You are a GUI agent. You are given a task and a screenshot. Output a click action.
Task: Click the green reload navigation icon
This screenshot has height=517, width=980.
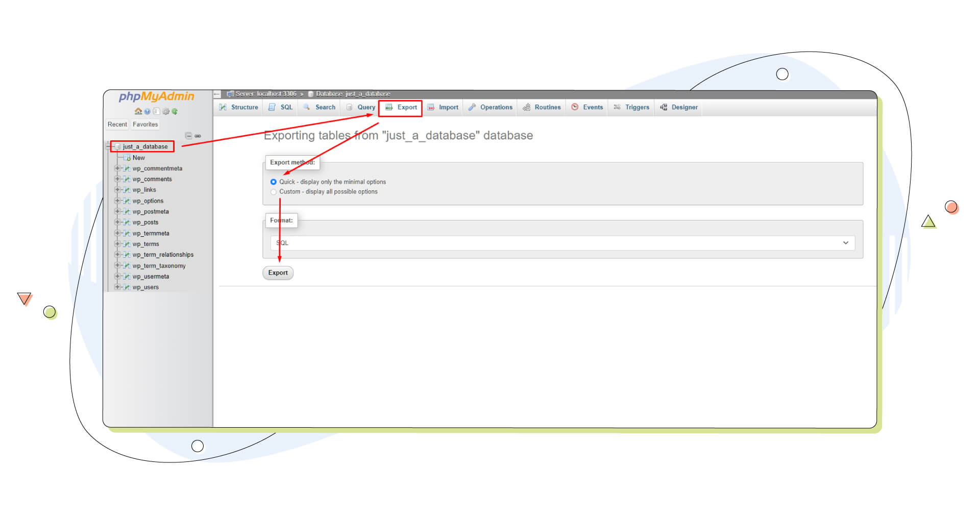tap(175, 111)
